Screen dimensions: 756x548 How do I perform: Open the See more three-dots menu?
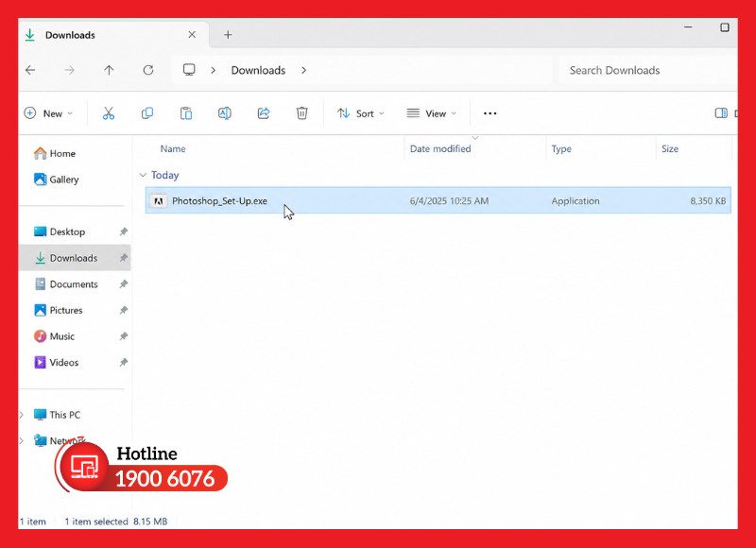pos(490,113)
